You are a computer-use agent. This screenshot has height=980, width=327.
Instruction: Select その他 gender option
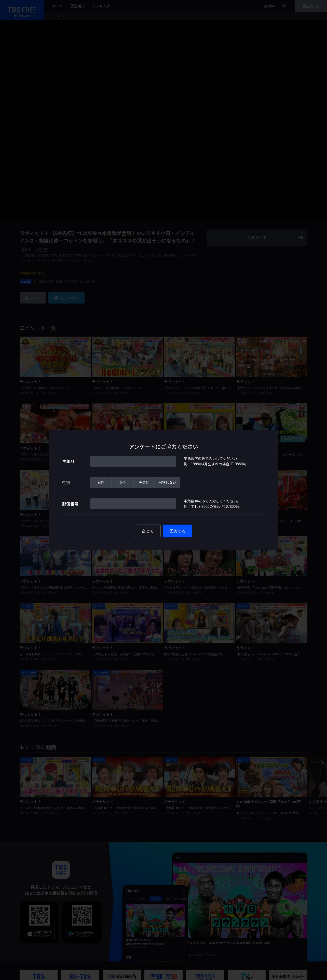point(144,482)
